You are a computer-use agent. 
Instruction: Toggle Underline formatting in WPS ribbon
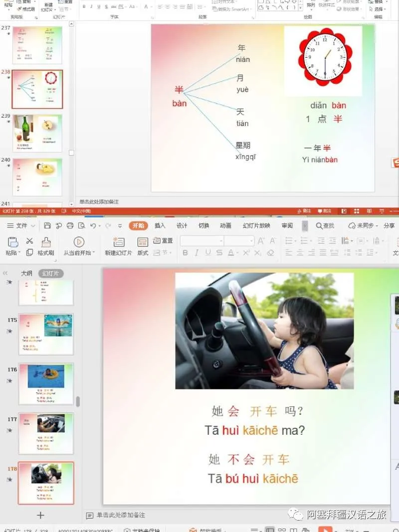pyautogui.click(x=208, y=253)
